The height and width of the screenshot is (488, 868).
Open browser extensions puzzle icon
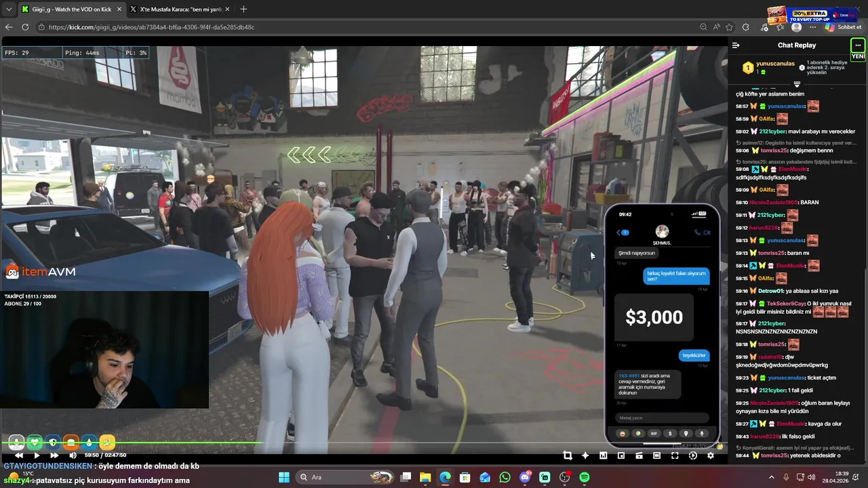pos(746,27)
